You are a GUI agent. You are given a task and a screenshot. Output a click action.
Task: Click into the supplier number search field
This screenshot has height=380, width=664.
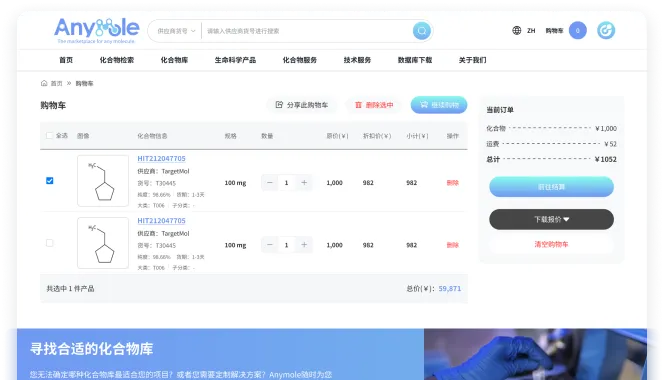(x=307, y=31)
